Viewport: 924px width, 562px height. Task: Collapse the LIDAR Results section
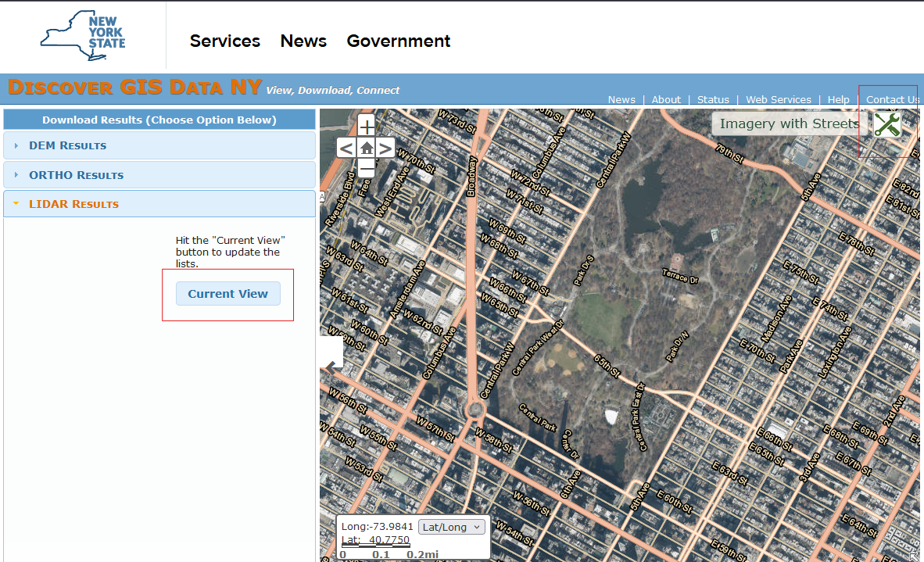tap(73, 204)
